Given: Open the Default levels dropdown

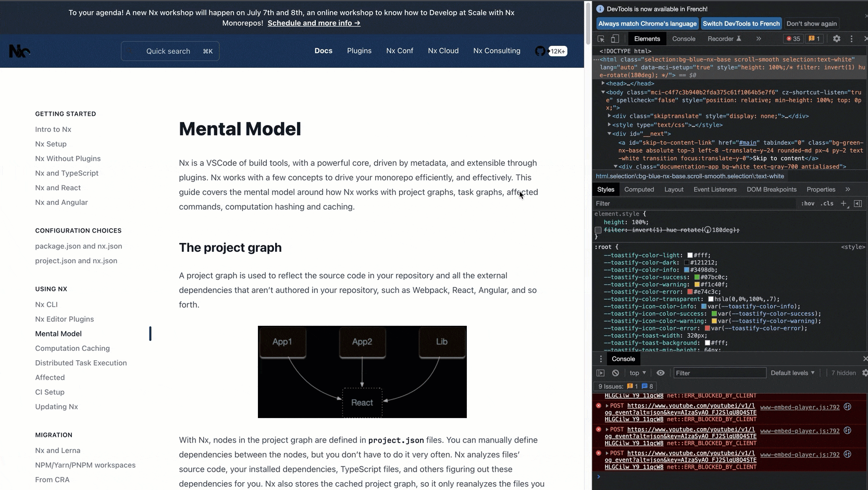Looking at the screenshot, I should (792, 373).
